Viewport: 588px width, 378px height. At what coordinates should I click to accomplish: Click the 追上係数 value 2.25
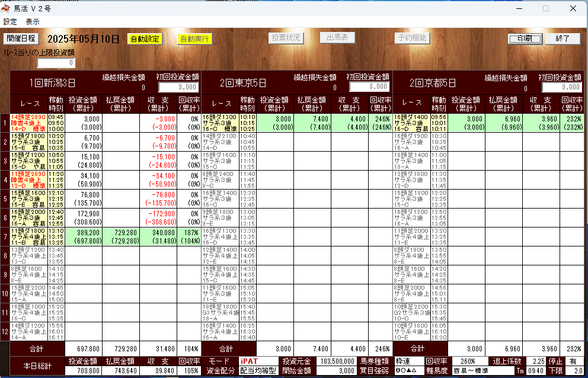tap(535, 361)
